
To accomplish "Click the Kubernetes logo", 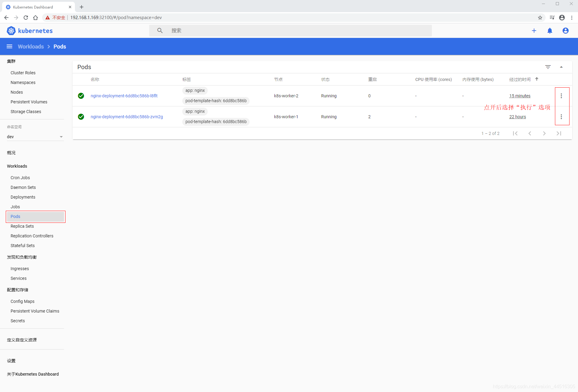I will (x=29, y=31).
